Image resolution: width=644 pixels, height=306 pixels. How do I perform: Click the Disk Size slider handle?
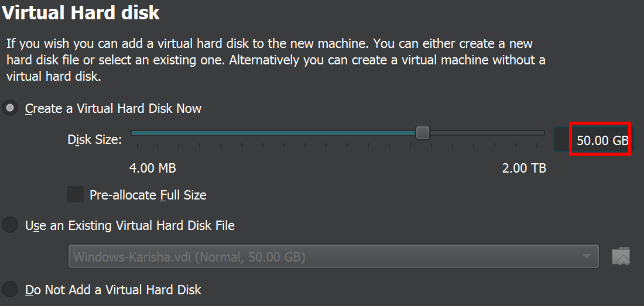(422, 133)
